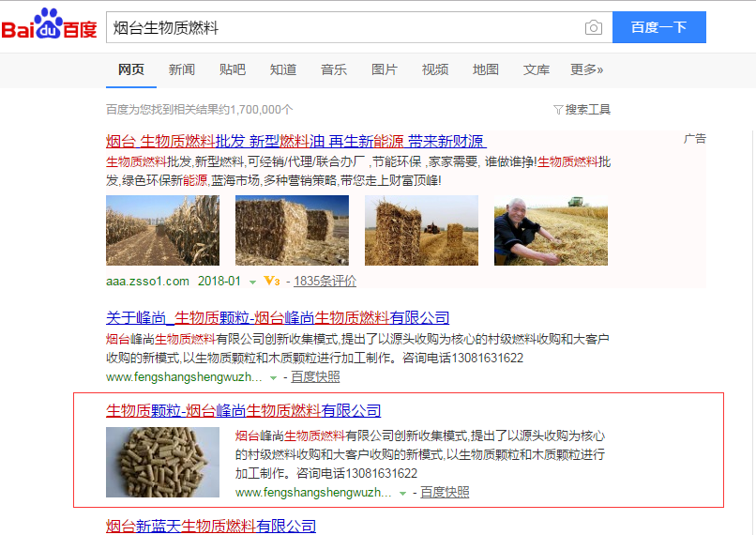
Task: Expand the arrow after 2018-01
Action: [x=252, y=283]
